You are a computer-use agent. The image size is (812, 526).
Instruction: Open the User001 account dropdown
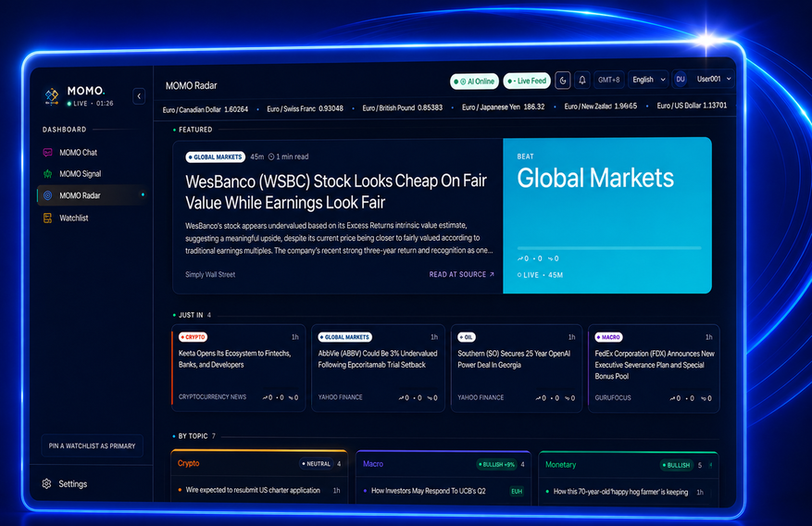pos(714,79)
